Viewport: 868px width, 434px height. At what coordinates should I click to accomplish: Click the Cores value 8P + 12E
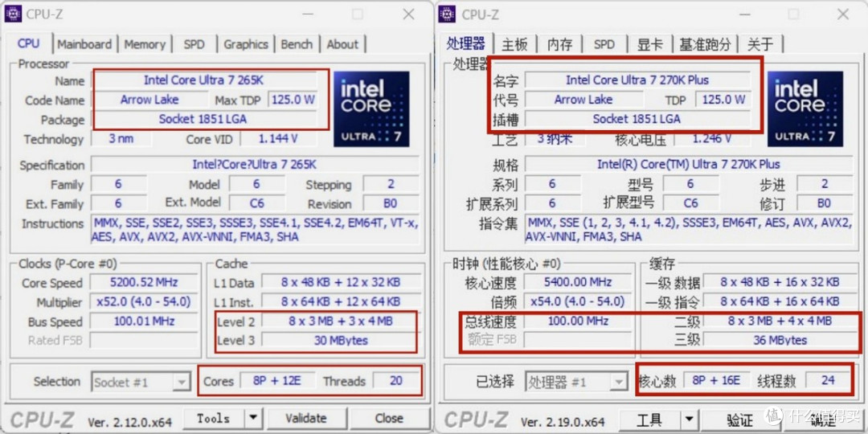276,381
